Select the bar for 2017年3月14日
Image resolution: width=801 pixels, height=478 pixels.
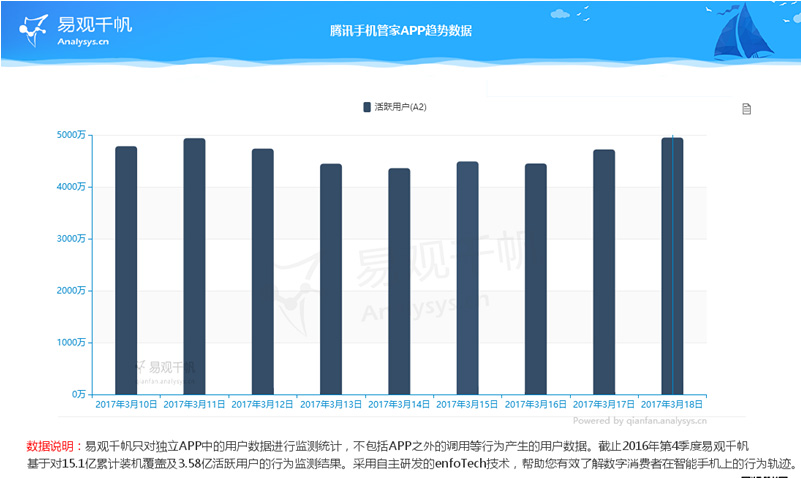(399, 281)
